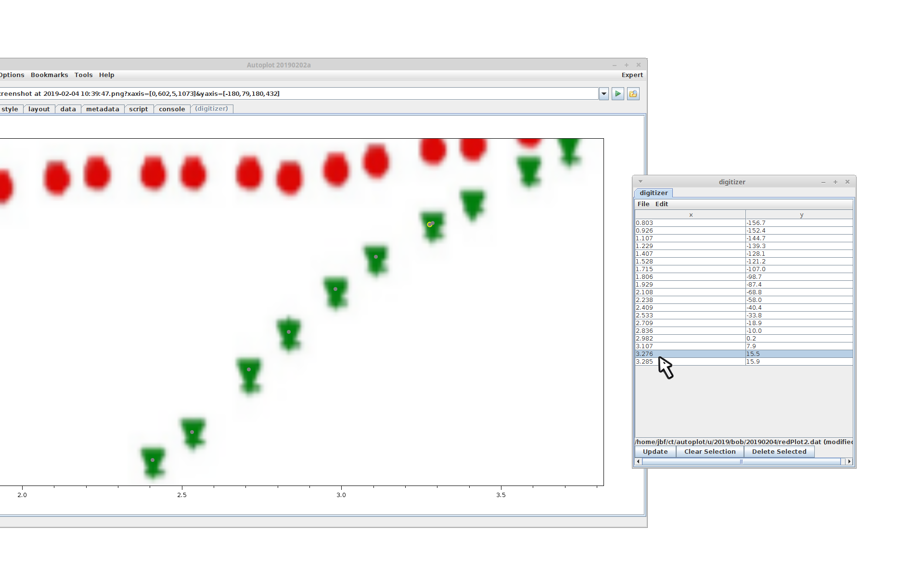Screen dimensions: 924x578
Task: Open the digitizer window menu triangle
Action: click(641, 182)
